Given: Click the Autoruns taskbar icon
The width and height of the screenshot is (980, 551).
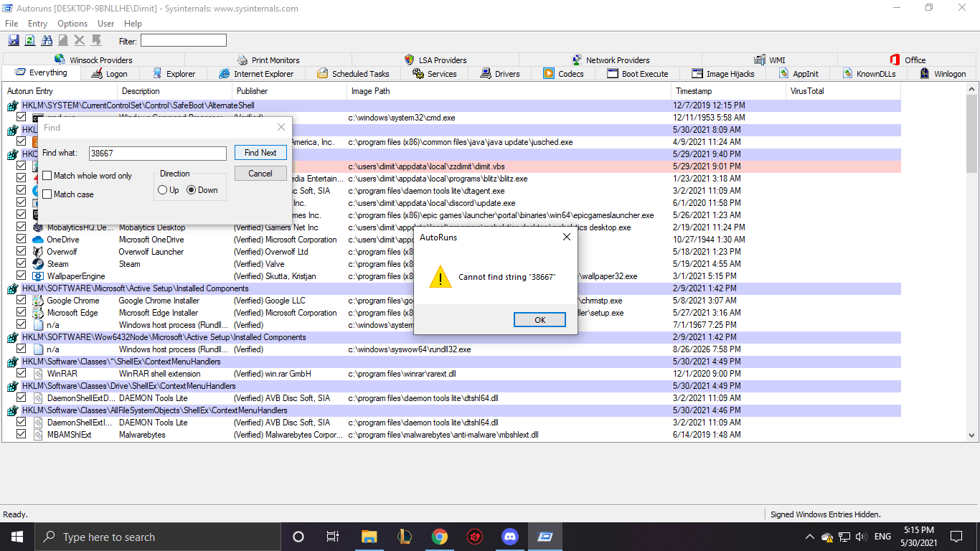Looking at the screenshot, I should click(545, 537).
